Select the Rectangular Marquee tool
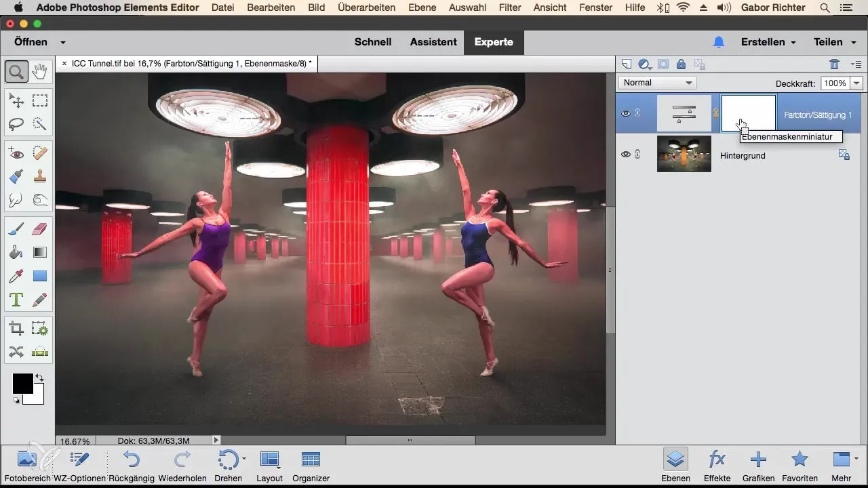 [40, 101]
